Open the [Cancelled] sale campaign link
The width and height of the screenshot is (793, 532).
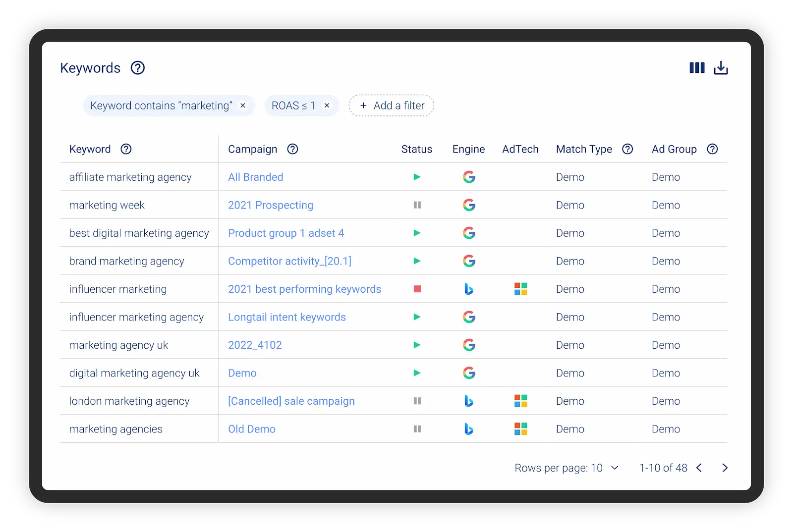click(x=291, y=401)
